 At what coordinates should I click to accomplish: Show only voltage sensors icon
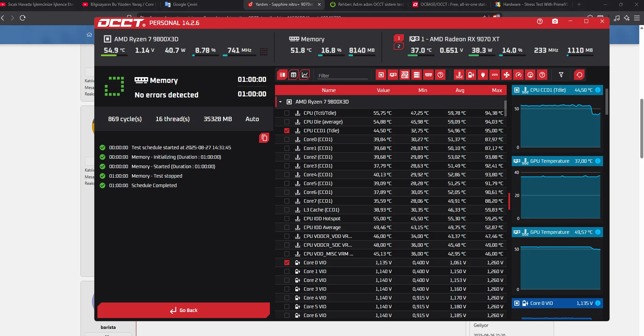tap(471, 75)
